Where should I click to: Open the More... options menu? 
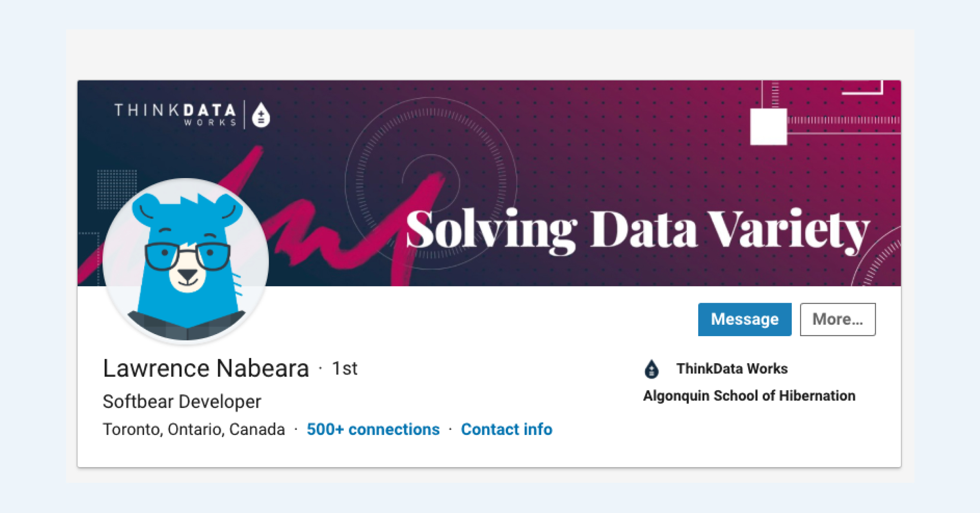(837, 319)
